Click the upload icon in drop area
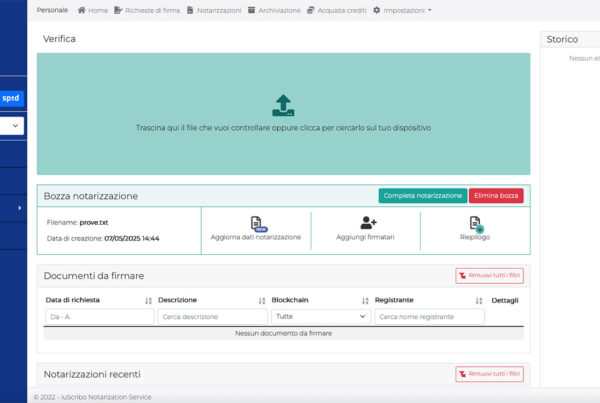This screenshot has width=600, height=403. [283, 105]
